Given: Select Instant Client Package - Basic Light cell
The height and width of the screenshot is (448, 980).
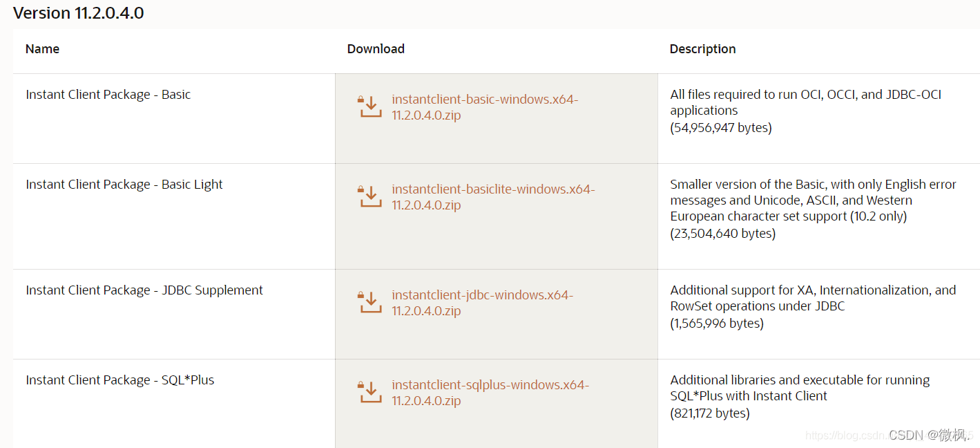Looking at the screenshot, I should click(124, 185).
